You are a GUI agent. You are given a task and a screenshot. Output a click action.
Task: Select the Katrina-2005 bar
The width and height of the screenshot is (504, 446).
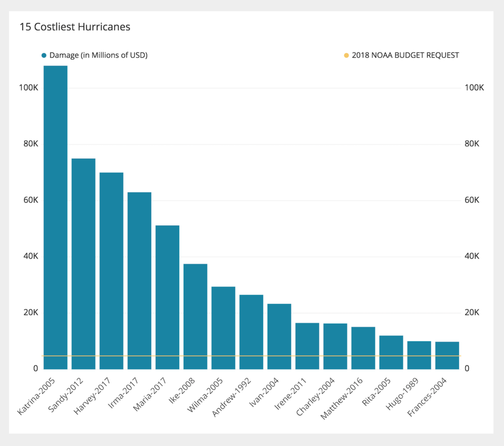[55, 218]
